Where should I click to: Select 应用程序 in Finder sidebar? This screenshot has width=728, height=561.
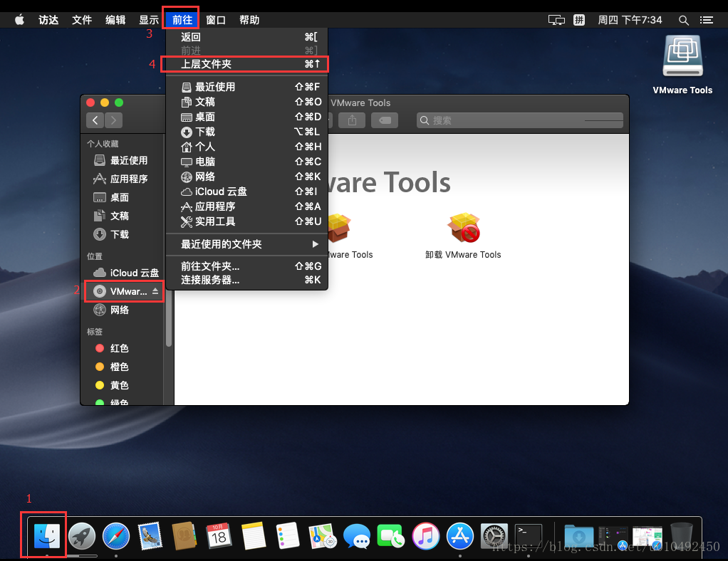122,179
